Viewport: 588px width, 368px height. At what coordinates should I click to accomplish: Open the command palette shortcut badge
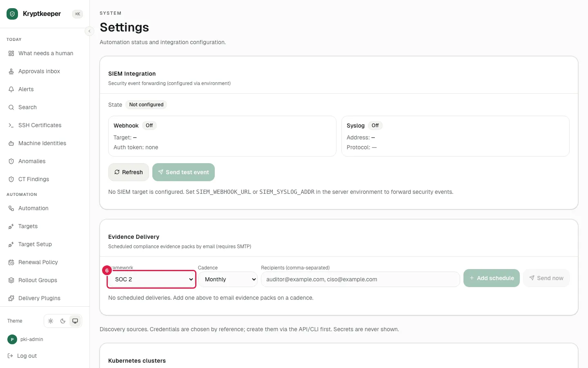coord(78,14)
